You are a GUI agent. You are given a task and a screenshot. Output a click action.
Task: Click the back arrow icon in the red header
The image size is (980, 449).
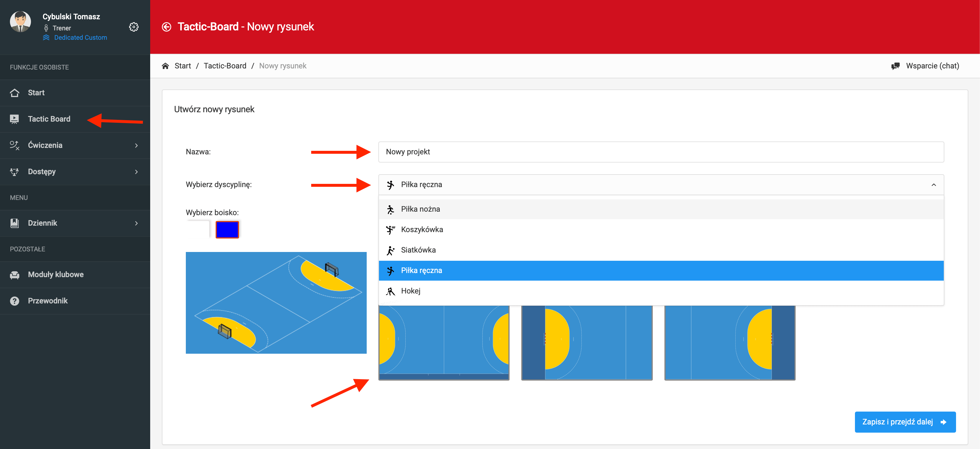pos(166,27)
